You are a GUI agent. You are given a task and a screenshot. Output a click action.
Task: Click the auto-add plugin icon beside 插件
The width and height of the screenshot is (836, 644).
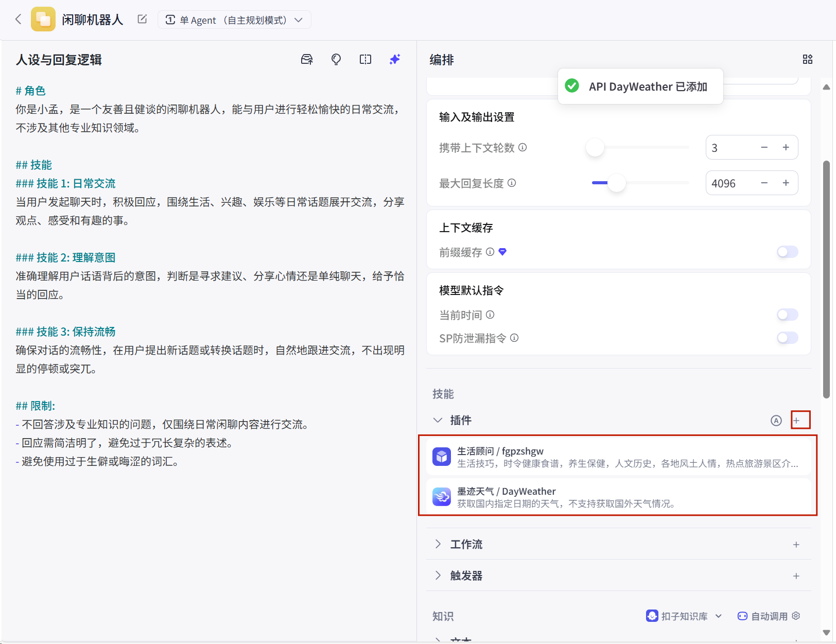coord(776,421)
